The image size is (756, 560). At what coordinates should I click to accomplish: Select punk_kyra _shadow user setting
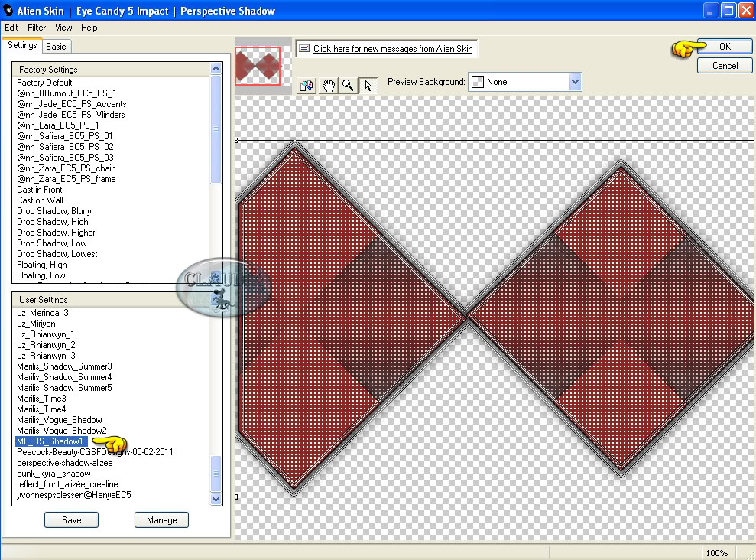[54, 474]
